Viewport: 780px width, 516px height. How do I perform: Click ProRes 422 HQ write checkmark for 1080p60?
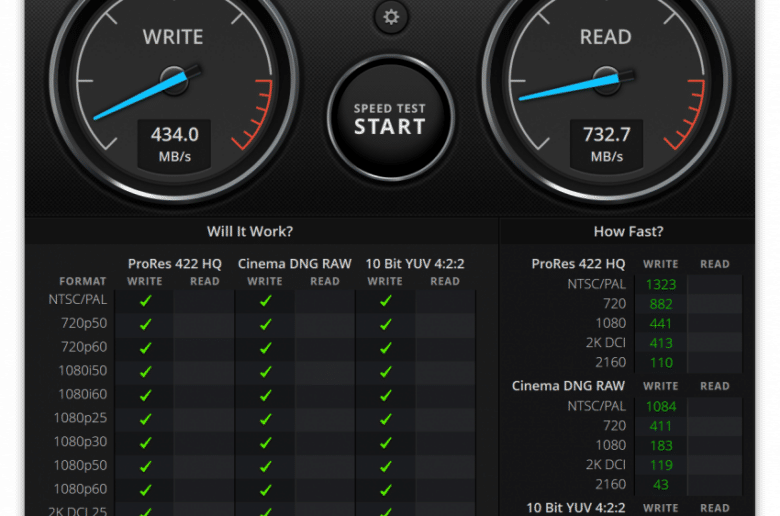click(x=145, y=490)
